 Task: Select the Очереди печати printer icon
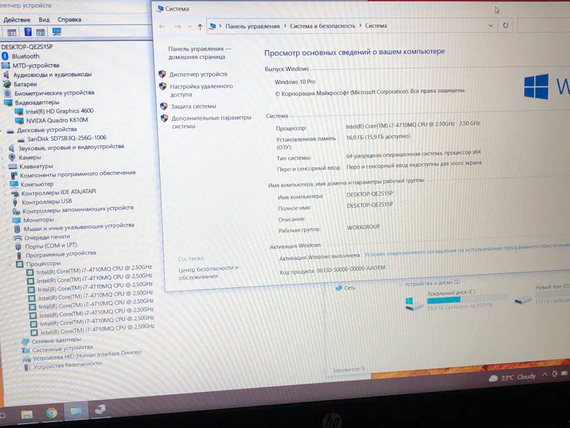point(18,238)
